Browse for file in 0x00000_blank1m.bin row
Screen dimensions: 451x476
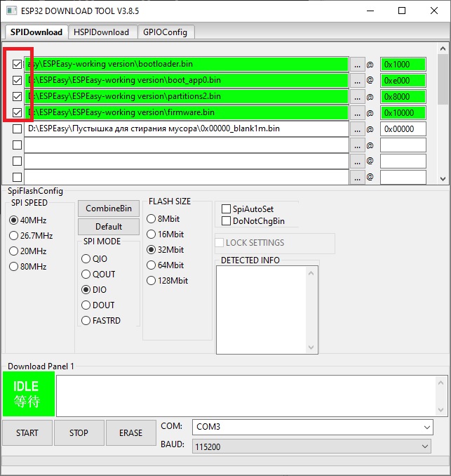tap(357, 129)
